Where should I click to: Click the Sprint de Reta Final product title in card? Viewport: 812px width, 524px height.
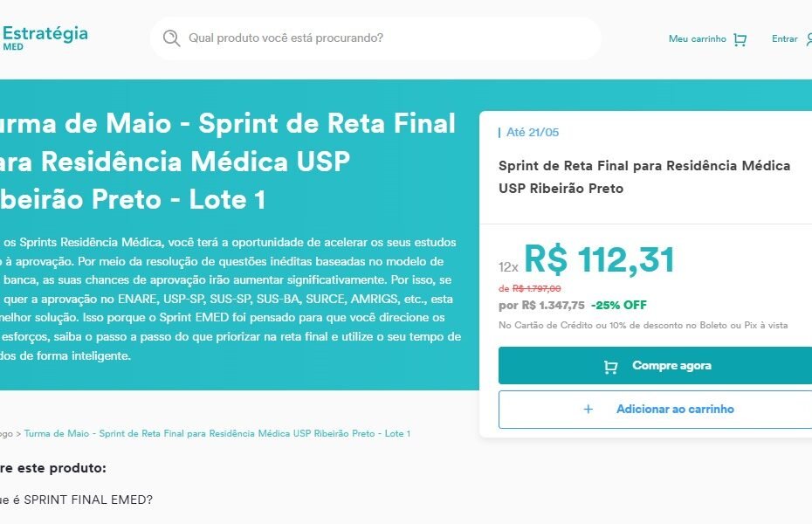pyautogui.click(x=644, y=177)
